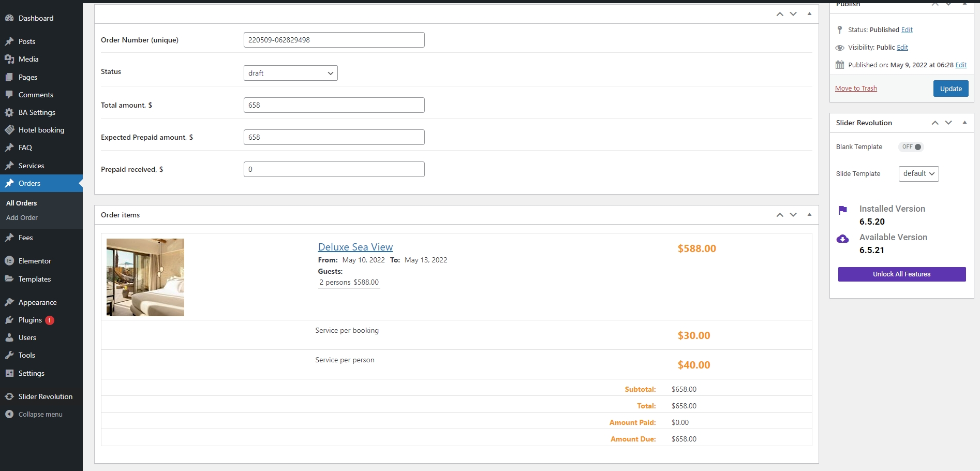980x471 pixels.
Task: Open the Slide Template default dropdown
Action: point(918,174)
